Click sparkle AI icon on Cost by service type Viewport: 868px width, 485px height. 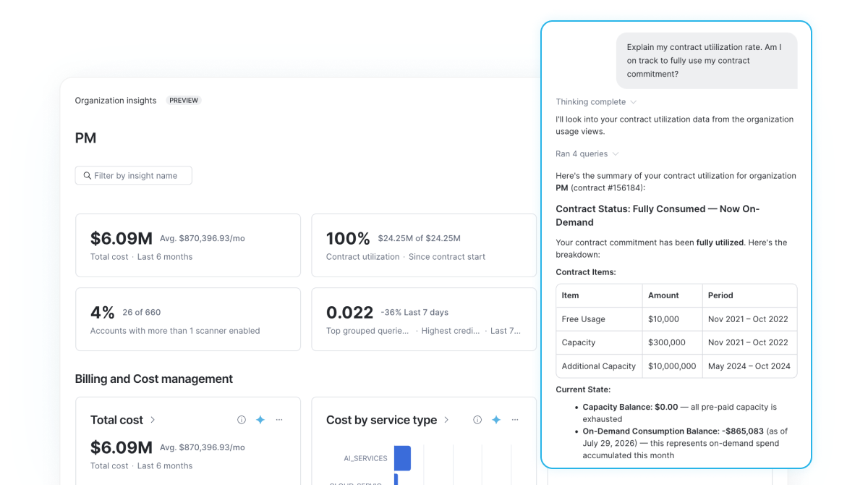(x=496, y=420)
